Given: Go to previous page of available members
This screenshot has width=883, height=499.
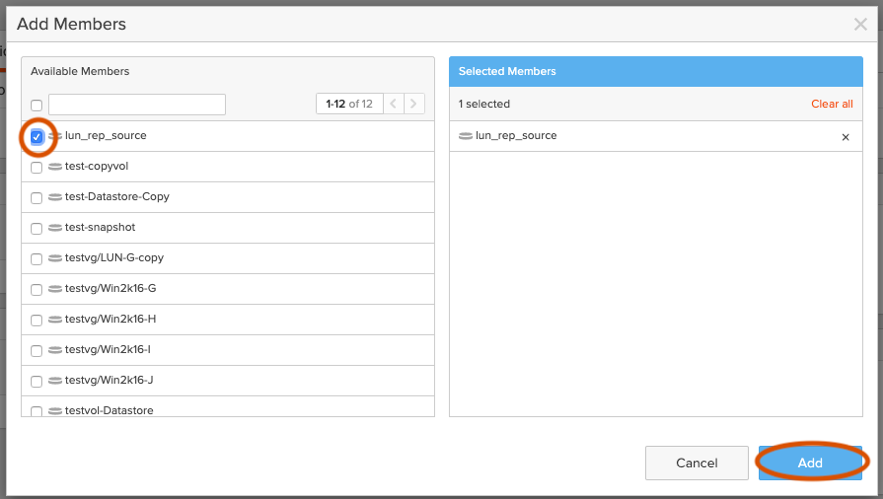Looking at the screenshot, I should [x=394, y=104].
